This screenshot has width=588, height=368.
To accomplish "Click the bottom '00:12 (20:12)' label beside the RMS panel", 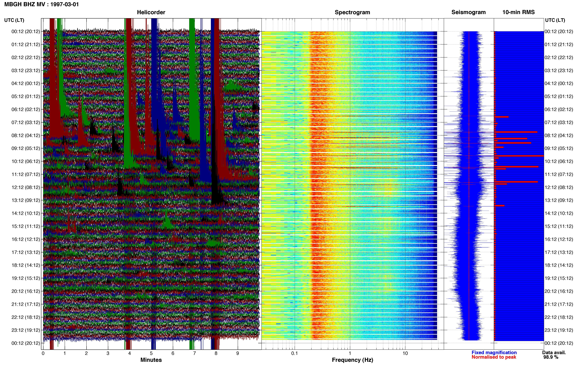I will [x=559, y=343].
